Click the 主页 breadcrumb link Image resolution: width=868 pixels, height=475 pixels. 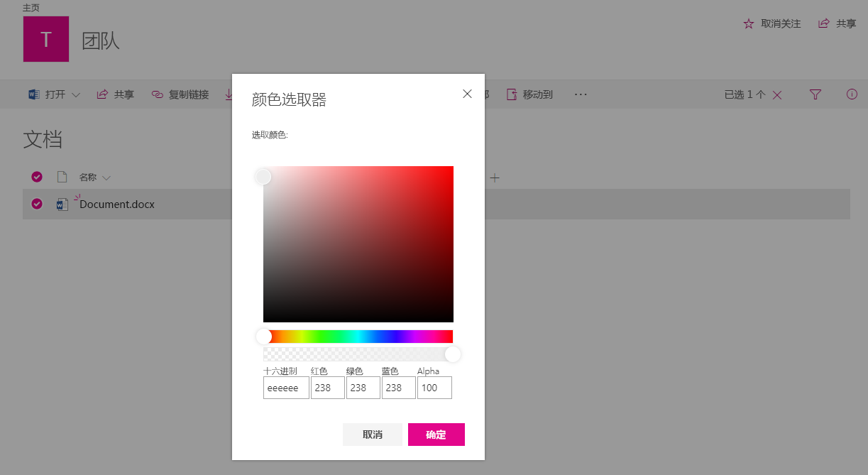coord(31,7)
